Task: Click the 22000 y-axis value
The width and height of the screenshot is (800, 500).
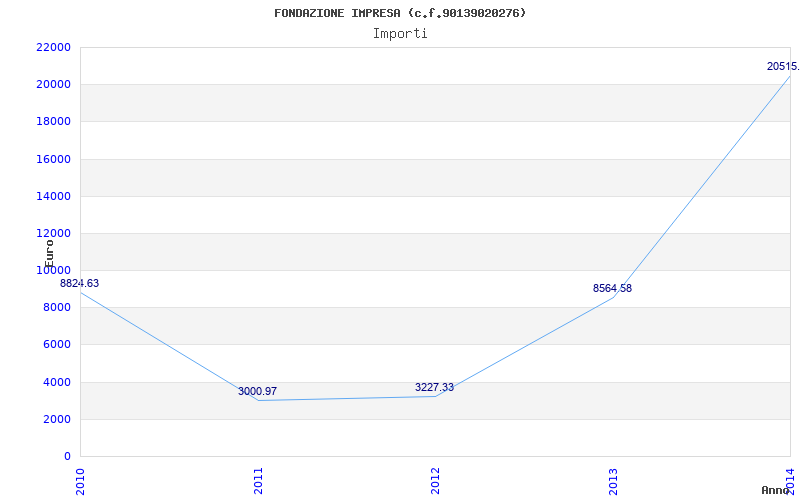Action: (x=53, y=47)
